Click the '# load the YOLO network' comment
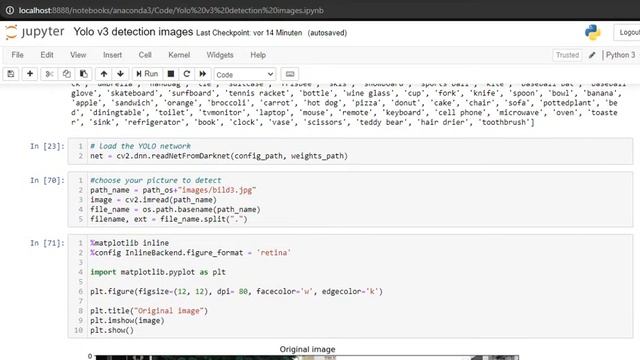640x360 pixels. (x=140, y=146)
